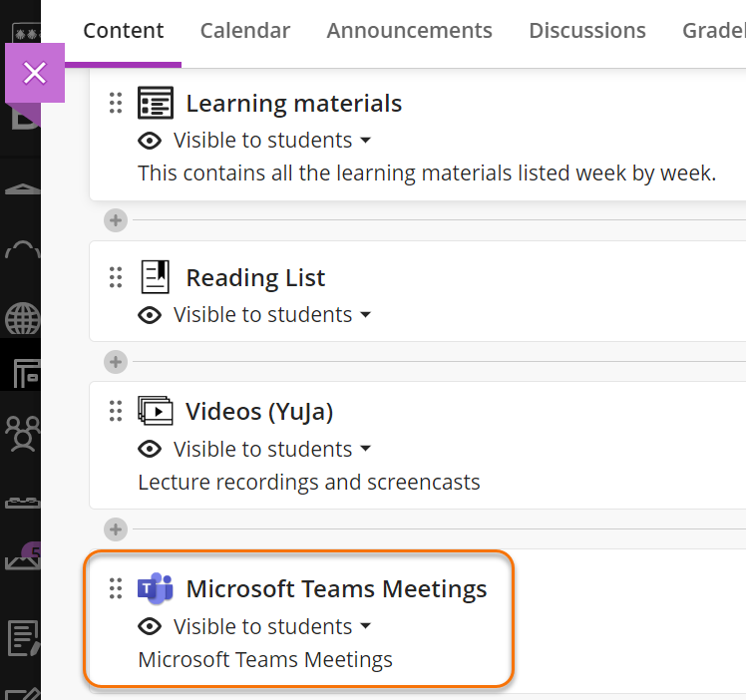Click the Reading List bookmark icon
This screenshot has width=746, height=700.
[x=156, y=277]
